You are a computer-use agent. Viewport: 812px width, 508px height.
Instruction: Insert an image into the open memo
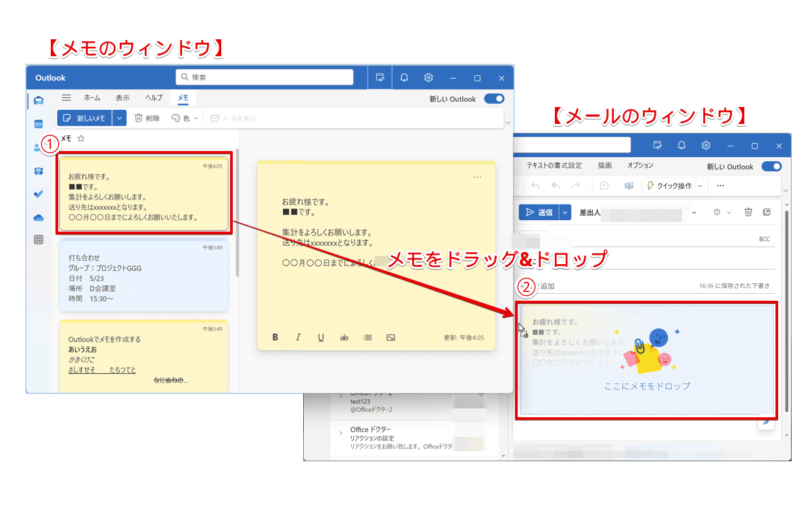(390, 337)
